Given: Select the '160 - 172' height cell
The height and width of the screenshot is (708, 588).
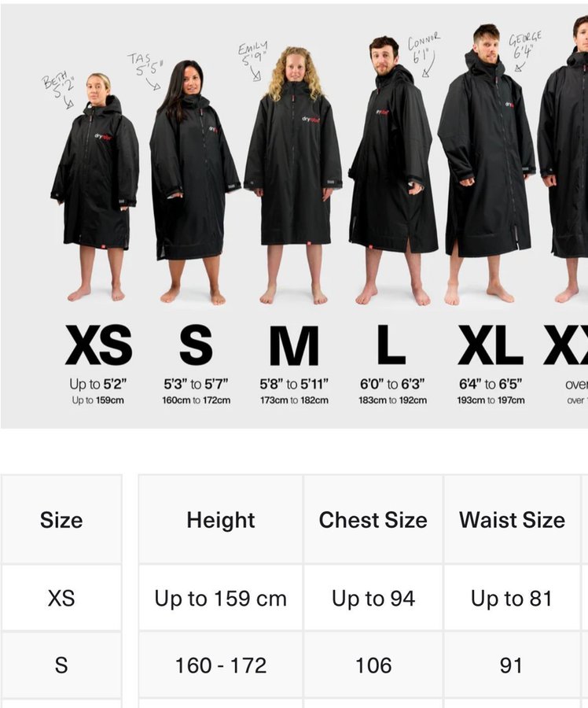Looking at the screenshot, I should [221, 665].
